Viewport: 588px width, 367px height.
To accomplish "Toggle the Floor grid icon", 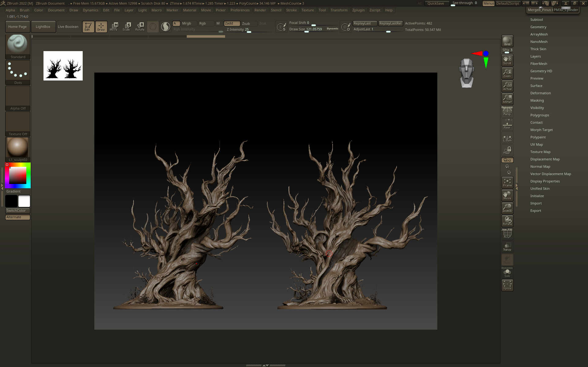I will pyautogui.click(x=507, y=125).
